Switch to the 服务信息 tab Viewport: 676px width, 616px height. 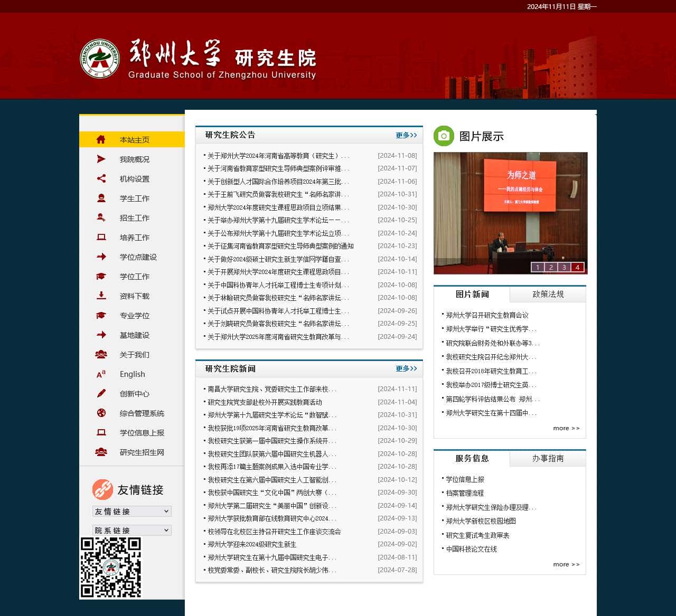pos(472,458)
